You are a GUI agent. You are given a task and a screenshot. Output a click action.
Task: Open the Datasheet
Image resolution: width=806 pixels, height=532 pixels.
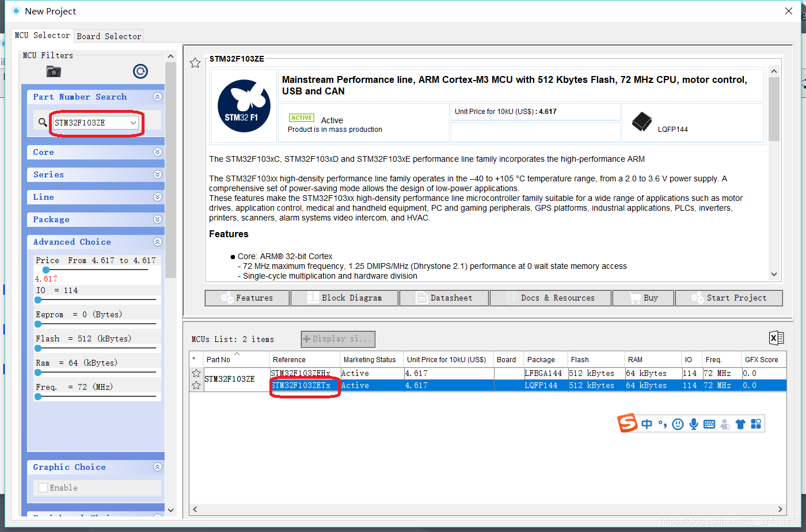[444, 298]
